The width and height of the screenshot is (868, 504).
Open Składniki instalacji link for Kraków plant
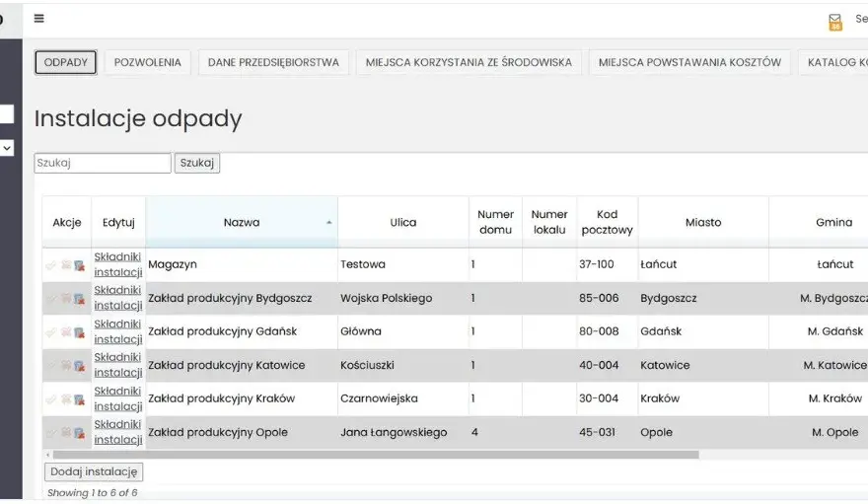[x=118, y=398]
